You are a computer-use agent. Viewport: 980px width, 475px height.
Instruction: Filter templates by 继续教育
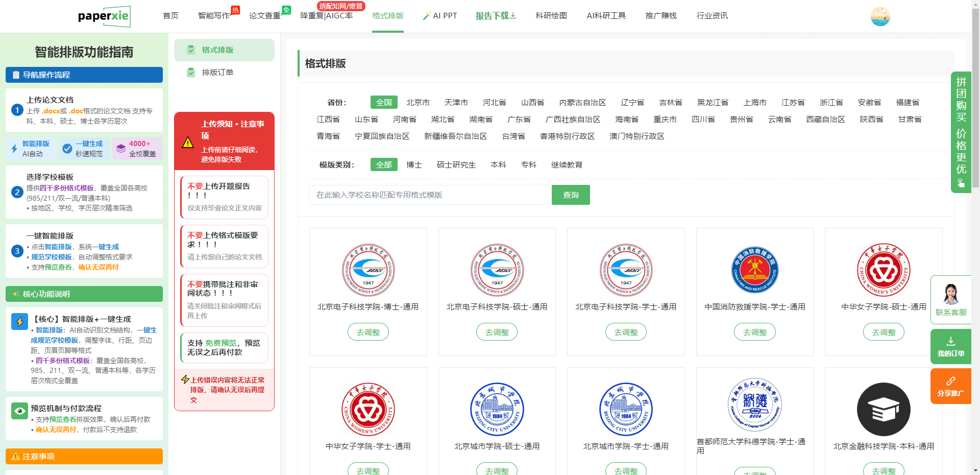(x=567, y=165)
